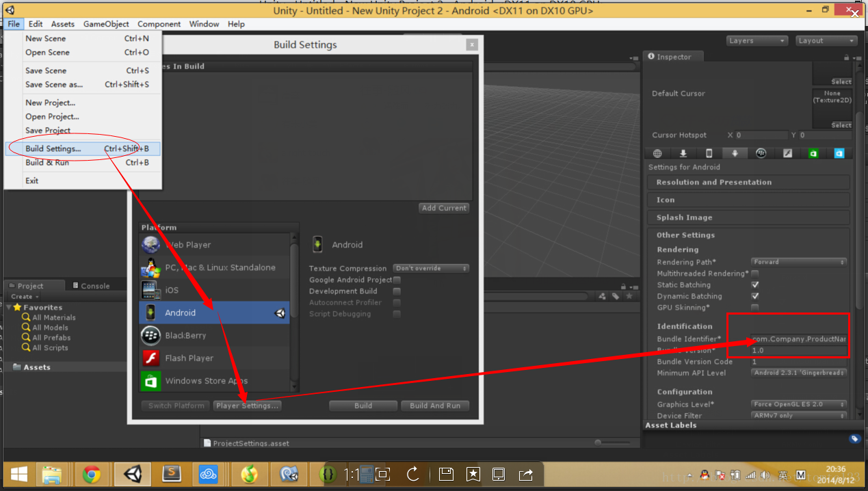Select All Prefabs under Favorites

pos(51,338)
